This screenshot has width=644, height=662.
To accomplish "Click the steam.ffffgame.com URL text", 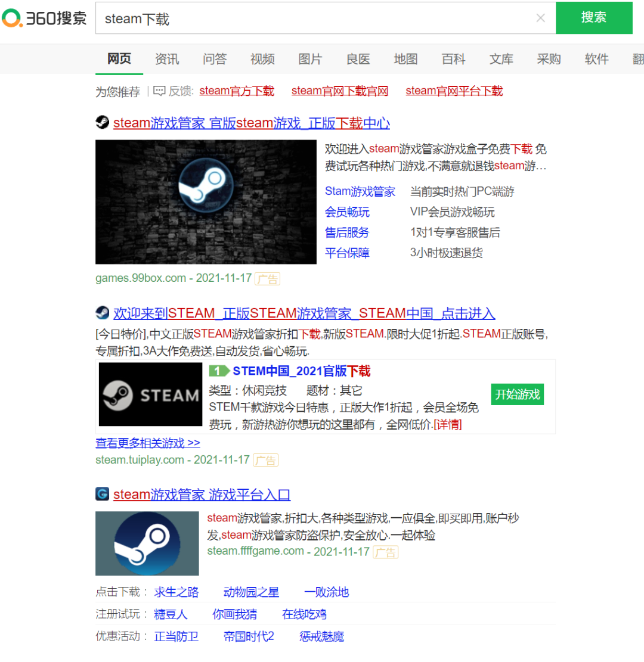I will coord(256,551).
